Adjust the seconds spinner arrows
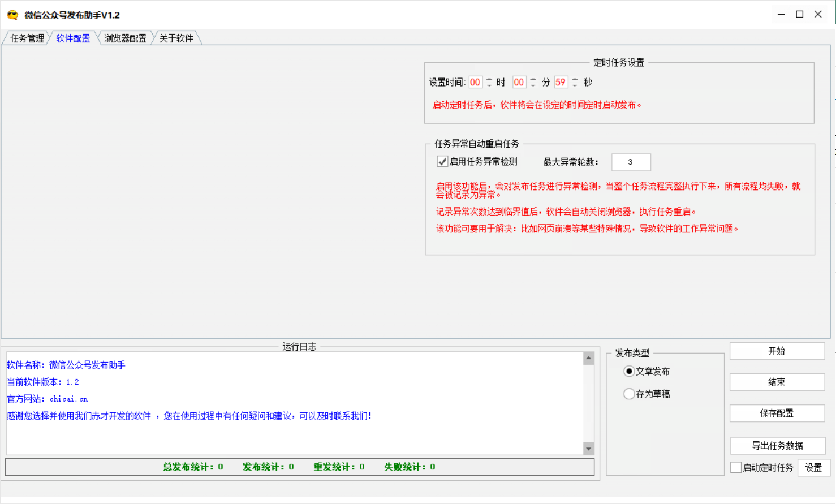The height and width of the screenshot is (504, 836). 575,83
